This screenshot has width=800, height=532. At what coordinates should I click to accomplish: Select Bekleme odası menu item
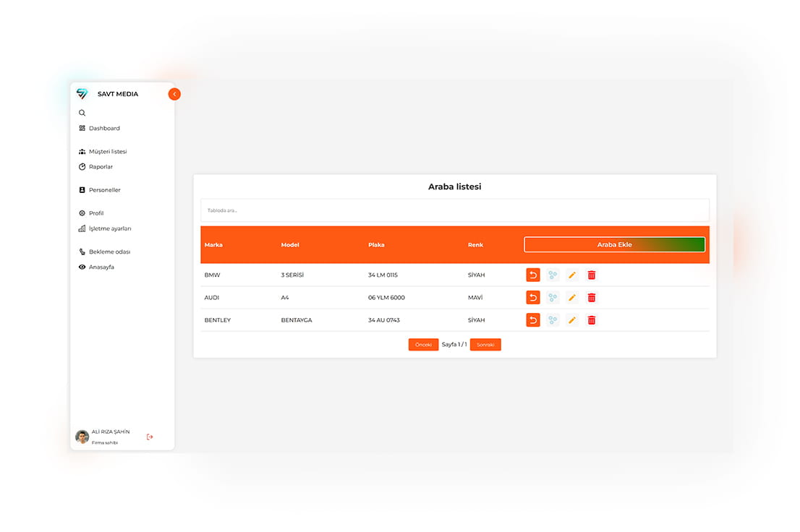tap(109, 252)
